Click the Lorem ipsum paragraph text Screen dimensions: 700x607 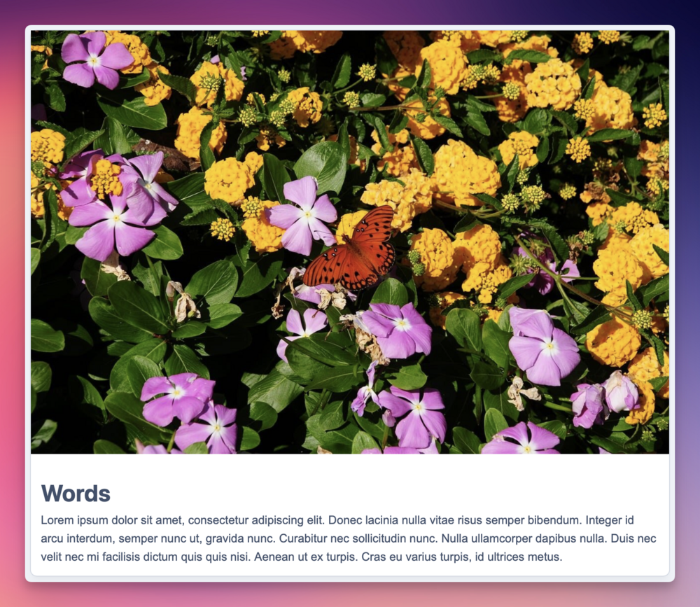[348, 538]
